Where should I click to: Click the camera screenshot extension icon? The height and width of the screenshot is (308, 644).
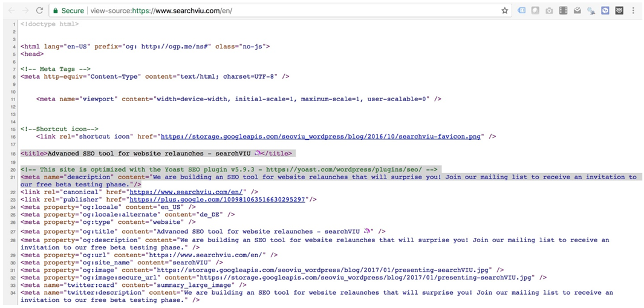coord(548,11)
